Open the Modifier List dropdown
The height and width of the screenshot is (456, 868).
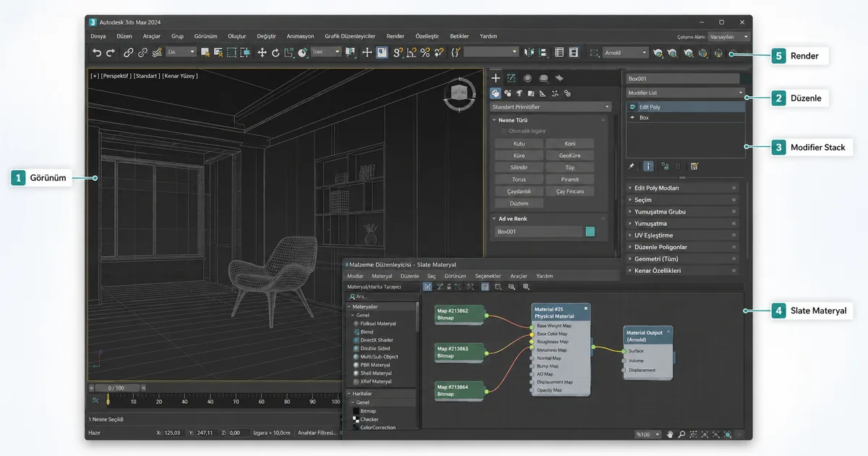click(685, 93)
